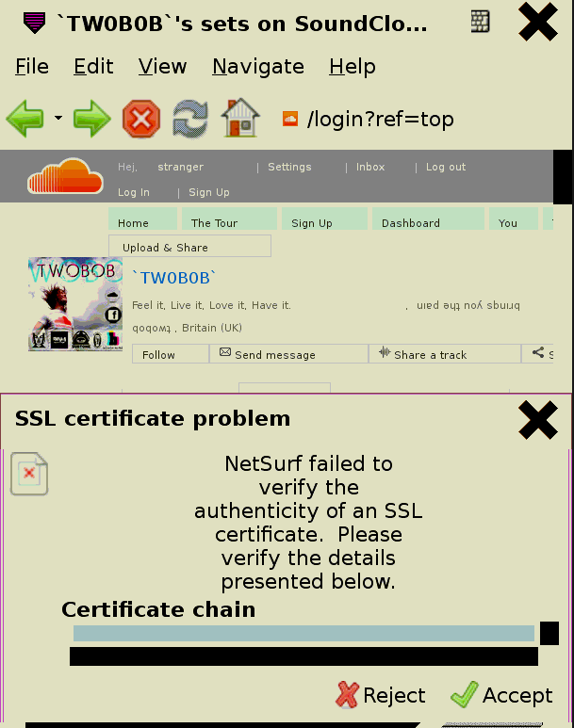Click the Log out link

446,167
